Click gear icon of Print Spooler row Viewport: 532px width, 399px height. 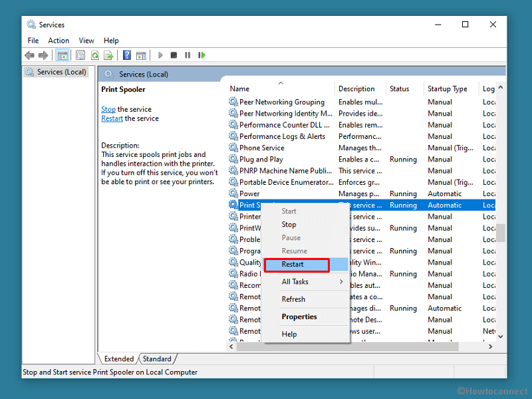(233, 205)
